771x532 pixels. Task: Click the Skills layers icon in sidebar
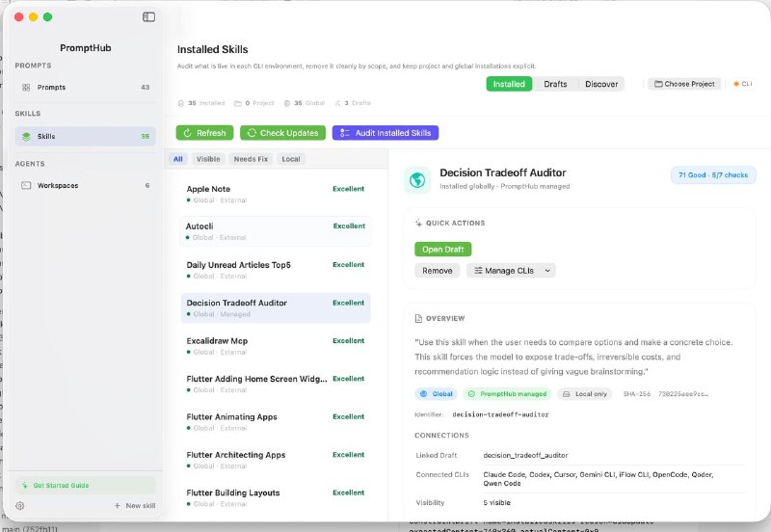coord(26,136)
